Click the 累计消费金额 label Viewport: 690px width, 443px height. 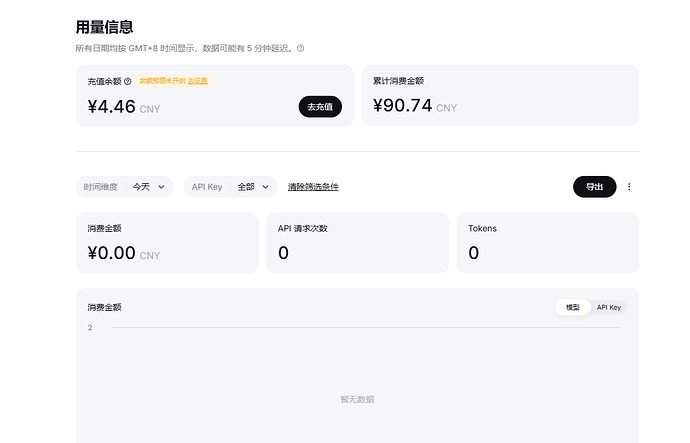(398, 81)
